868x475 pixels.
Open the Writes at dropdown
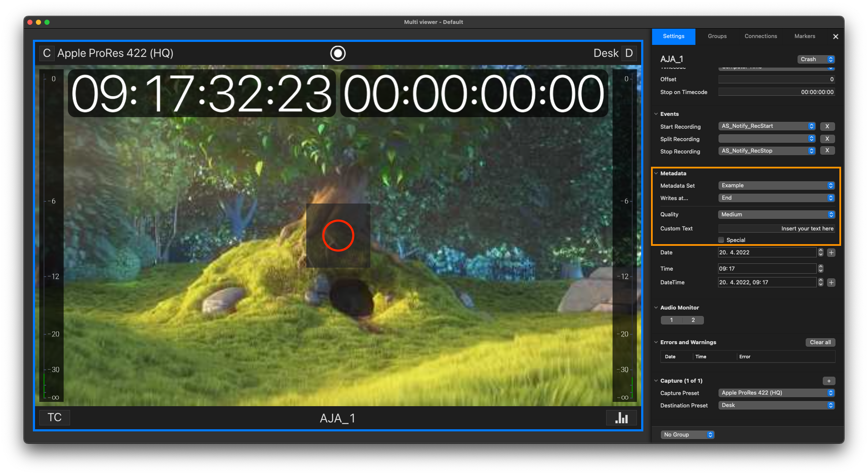[777, 198]
